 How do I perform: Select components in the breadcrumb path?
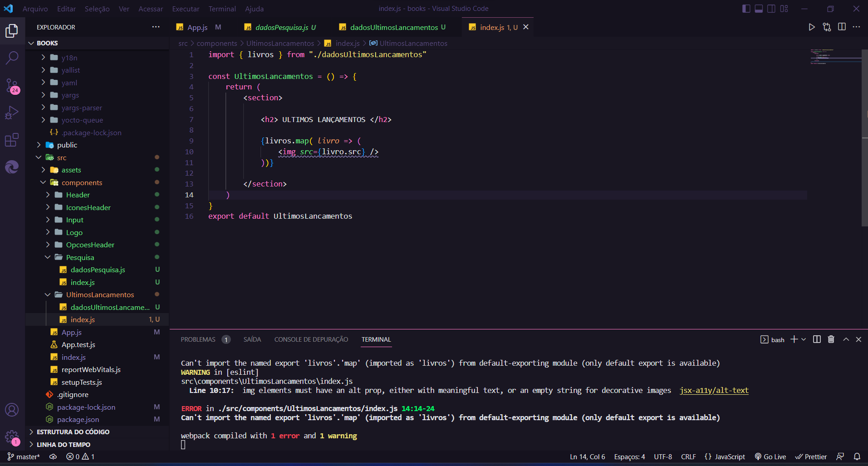217,43
